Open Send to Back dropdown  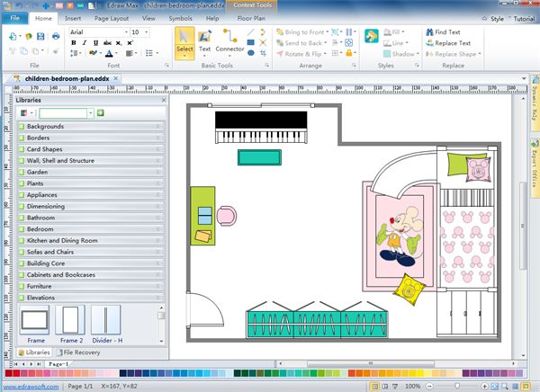point(325,43)
